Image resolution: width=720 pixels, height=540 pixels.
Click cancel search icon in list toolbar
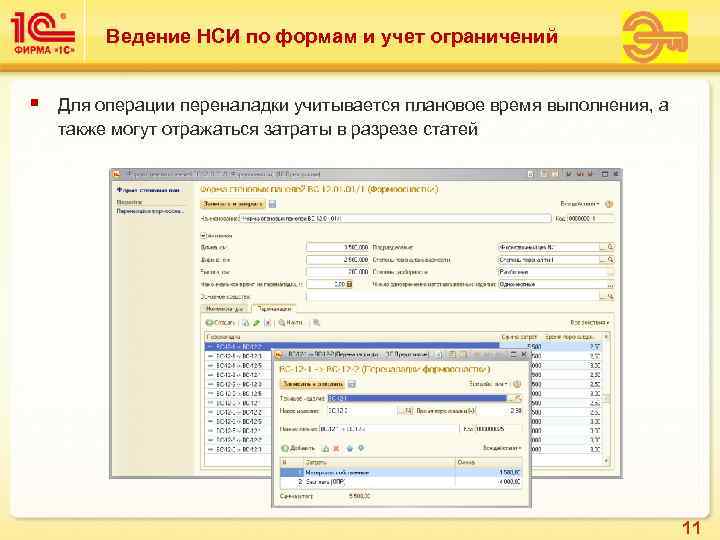click(316, 323)
